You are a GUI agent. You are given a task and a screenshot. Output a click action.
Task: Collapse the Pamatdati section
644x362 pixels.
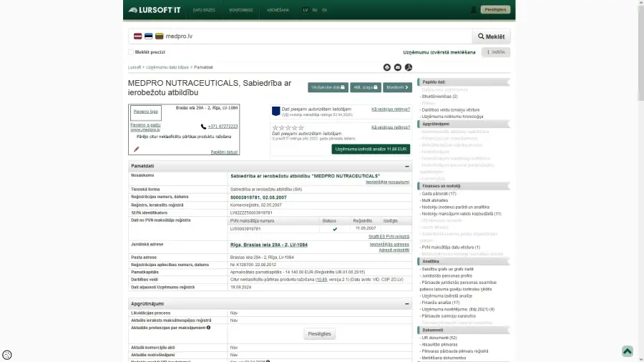(x=406, y=166)
